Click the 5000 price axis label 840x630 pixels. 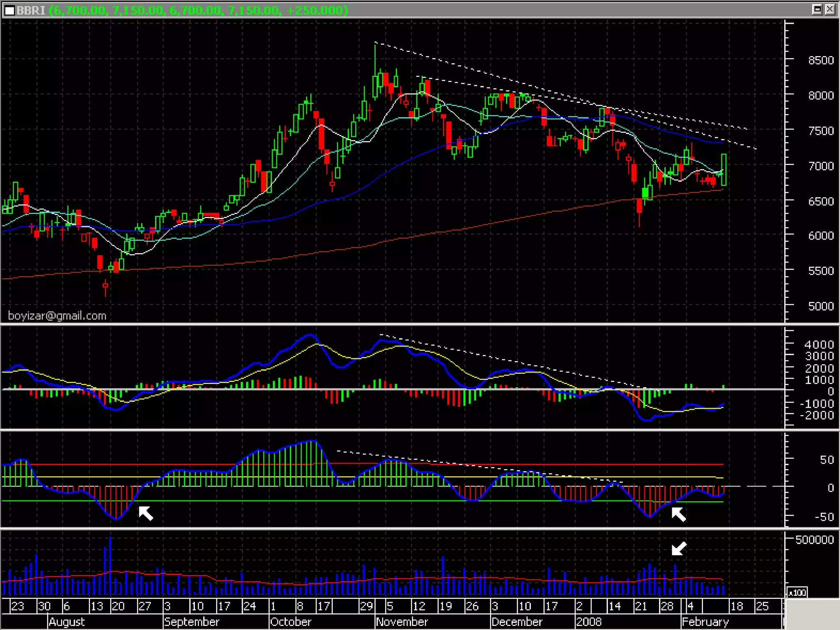821,306
